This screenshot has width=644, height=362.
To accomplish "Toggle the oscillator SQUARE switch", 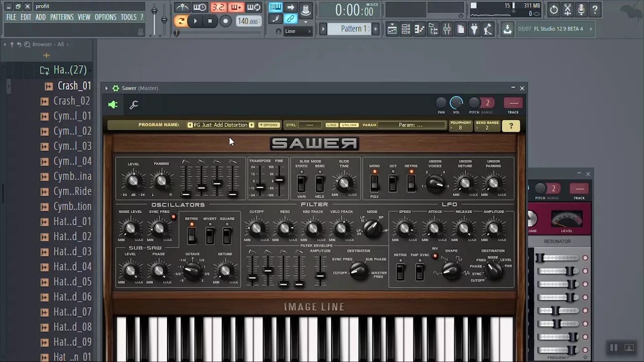I will [x=227, y=235].
